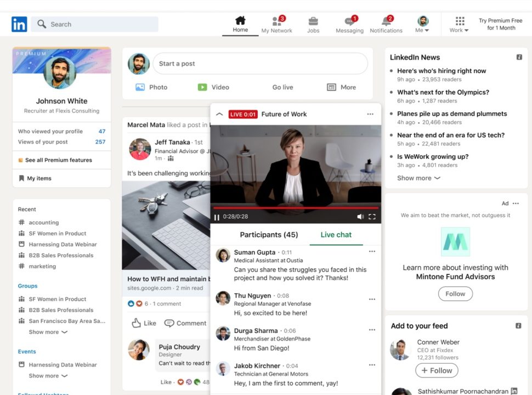Open the Jobs briefcase icon

313,25
